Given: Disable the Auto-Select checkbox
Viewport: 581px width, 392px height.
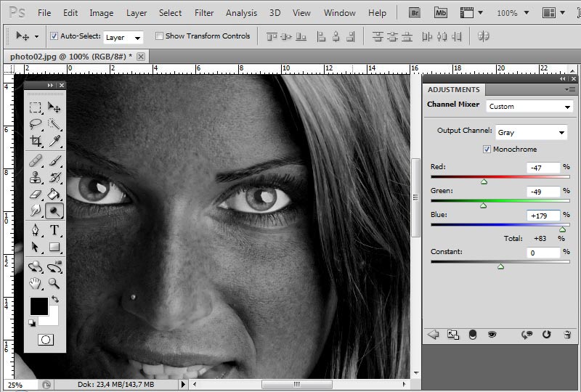Looking at the screenshot, I should [54, 36].
